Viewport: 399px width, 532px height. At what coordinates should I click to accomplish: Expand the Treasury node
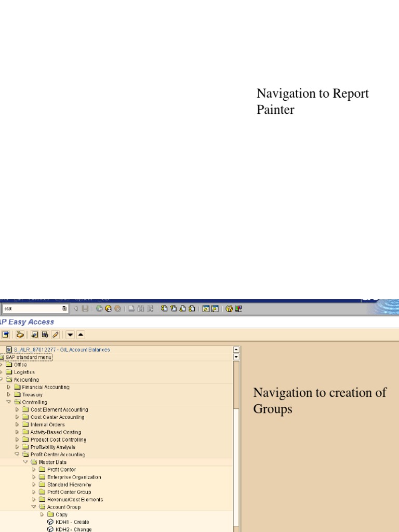[x=8, y=395]
